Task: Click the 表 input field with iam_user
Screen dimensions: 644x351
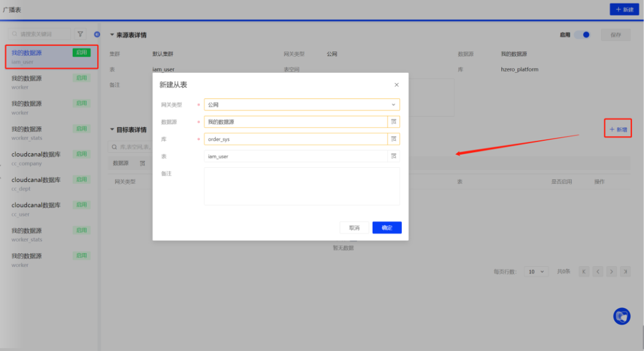Action: (296, 156)
